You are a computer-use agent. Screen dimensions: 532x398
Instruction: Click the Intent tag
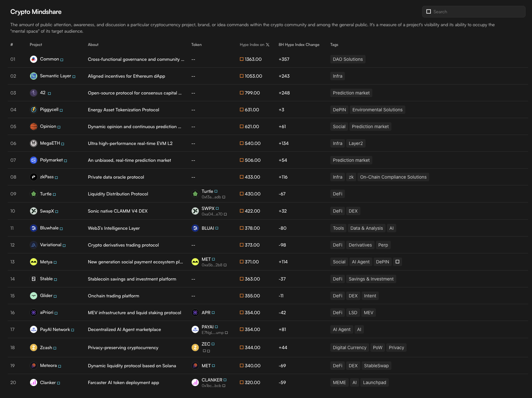370,296
